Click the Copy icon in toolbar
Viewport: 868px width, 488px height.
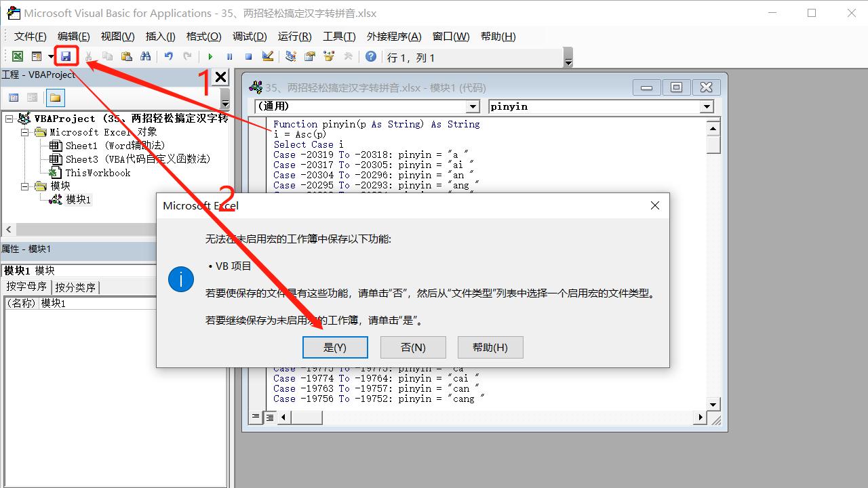click(x=107, y=57)
